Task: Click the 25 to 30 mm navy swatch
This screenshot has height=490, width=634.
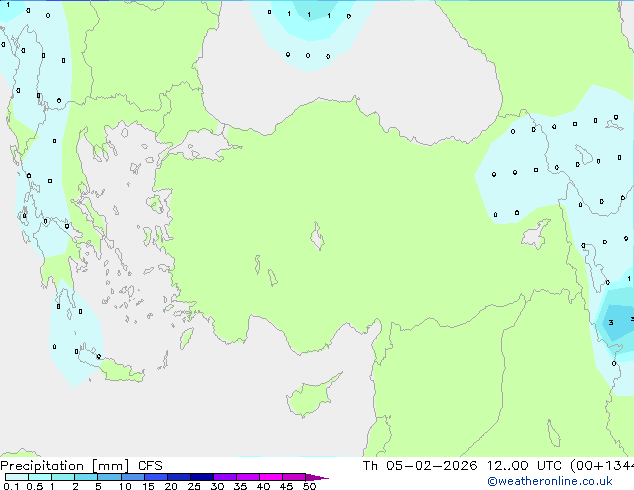Action: [x=201, y=477]
